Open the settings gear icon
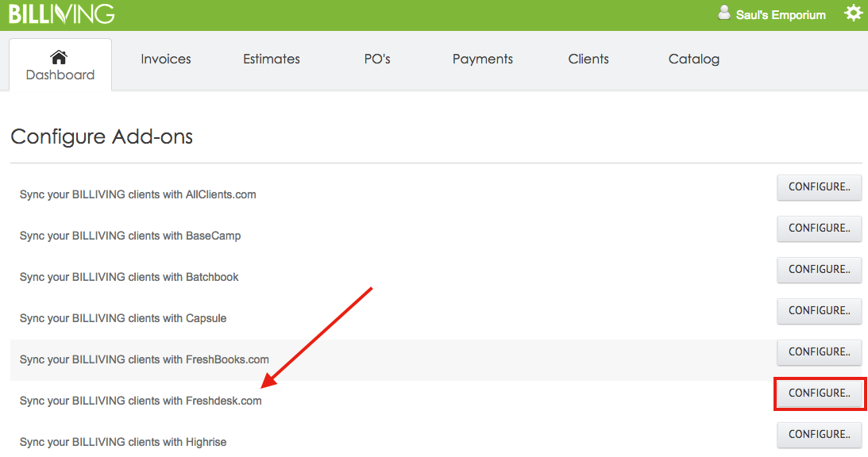 pyautogui.click(x=853, y=13)
